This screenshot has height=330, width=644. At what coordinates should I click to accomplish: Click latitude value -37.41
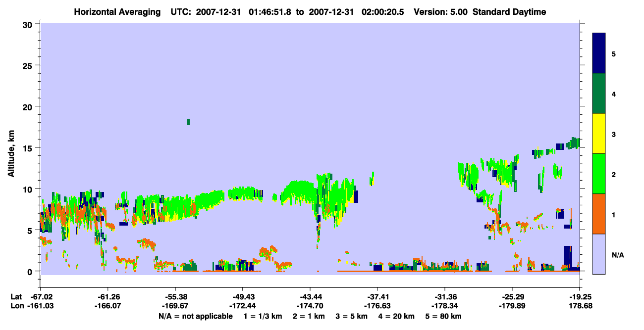377,297
